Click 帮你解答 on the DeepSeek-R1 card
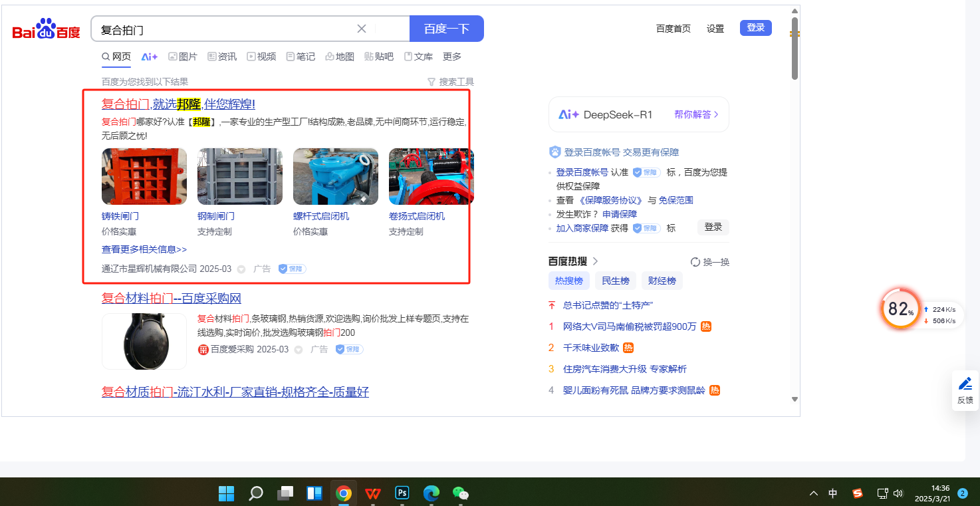 [x=696, y=114]
